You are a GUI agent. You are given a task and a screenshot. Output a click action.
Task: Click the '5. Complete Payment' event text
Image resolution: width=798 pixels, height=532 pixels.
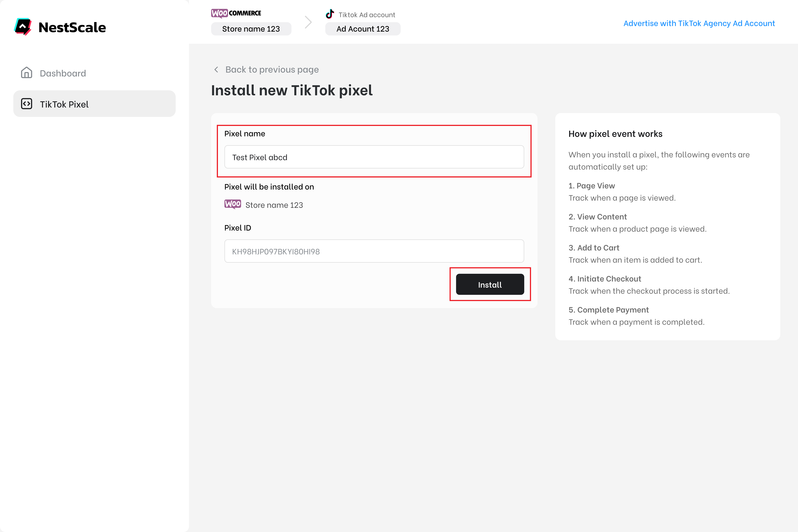[609, 310]
